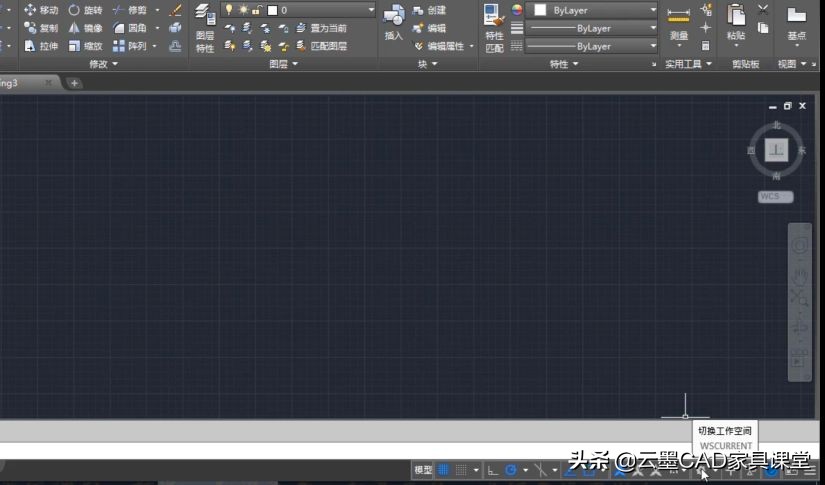Open a new drawing tab with plus
Screen dimensions: 825x485
coord(74,83)
